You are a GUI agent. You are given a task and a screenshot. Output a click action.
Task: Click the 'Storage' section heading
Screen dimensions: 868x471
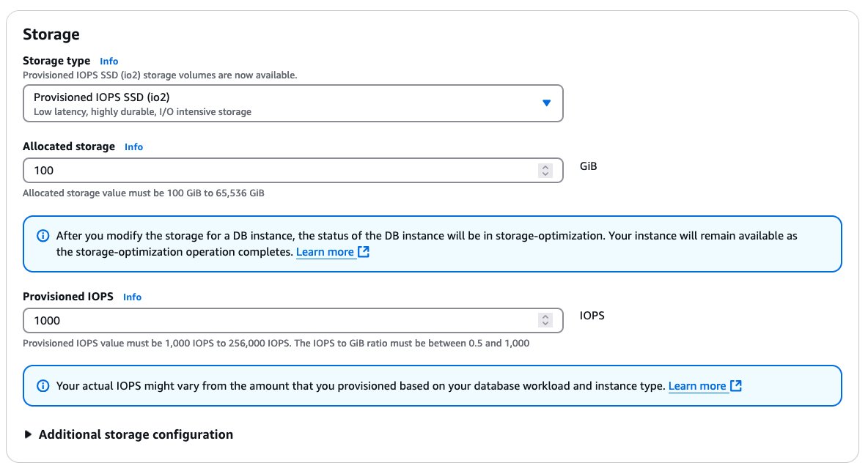[x=51, y=34]
